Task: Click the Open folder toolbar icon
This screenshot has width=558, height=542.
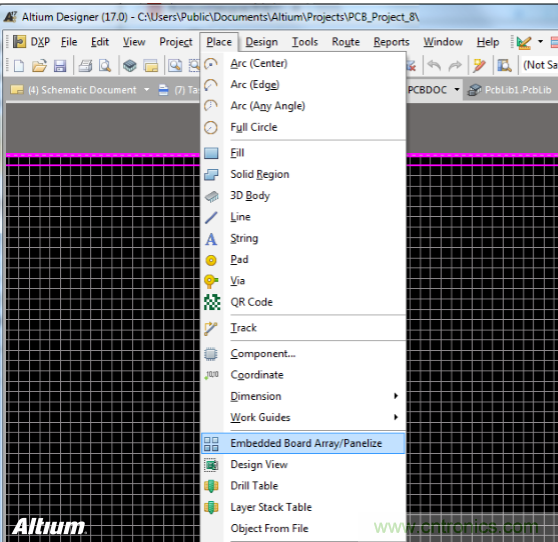Action: (39, 65)
